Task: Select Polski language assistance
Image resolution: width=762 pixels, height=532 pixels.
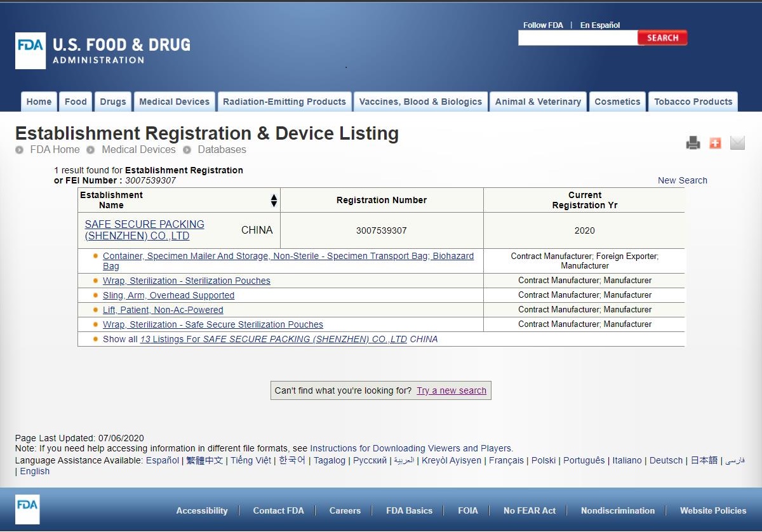Action: tap(544, 460)
